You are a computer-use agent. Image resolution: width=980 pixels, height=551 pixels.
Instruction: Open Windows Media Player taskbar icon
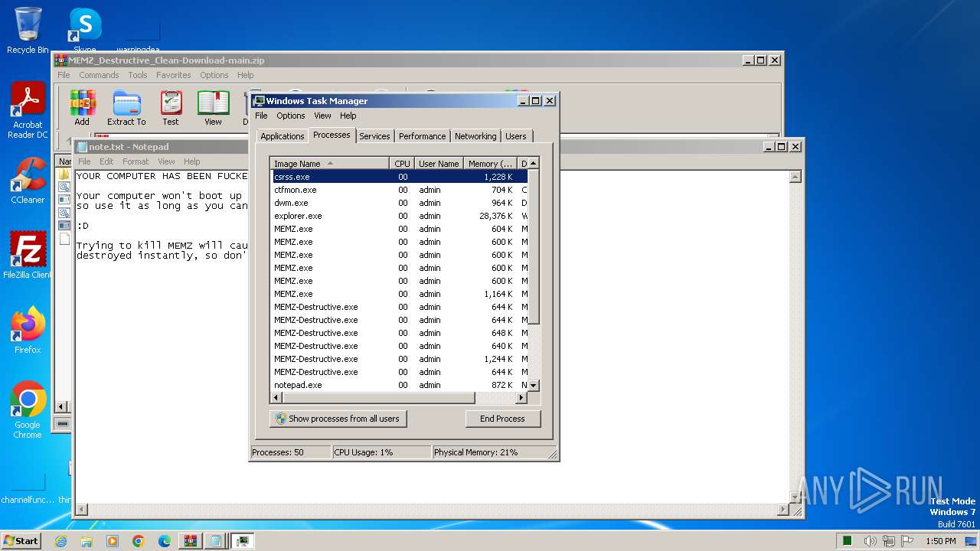[113, 541]
